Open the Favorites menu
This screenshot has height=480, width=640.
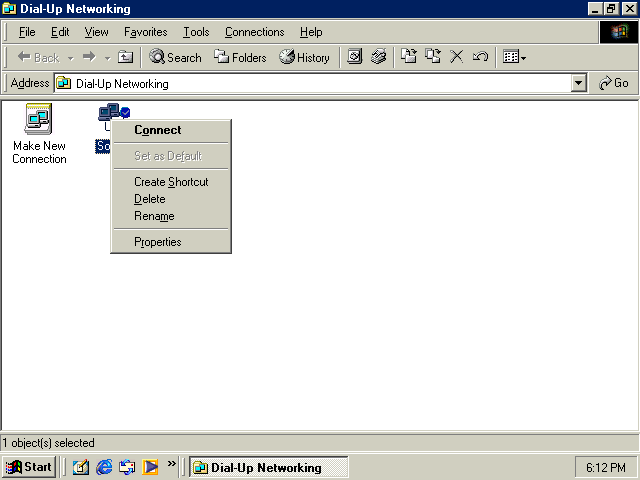pyautogui.click(x=146, y=32)
